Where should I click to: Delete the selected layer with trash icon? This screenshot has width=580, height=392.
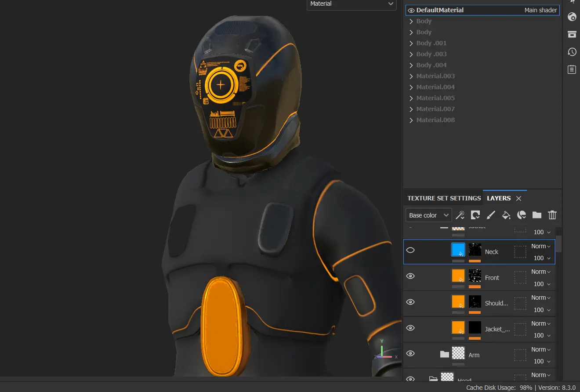tap(552, 215)
